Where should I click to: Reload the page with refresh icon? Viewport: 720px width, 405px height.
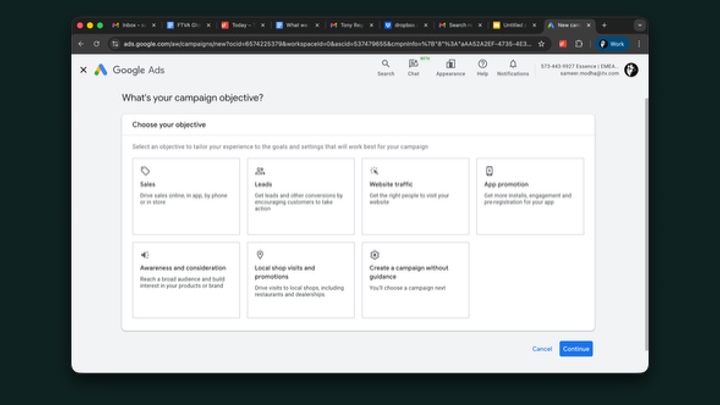point(96,44)
